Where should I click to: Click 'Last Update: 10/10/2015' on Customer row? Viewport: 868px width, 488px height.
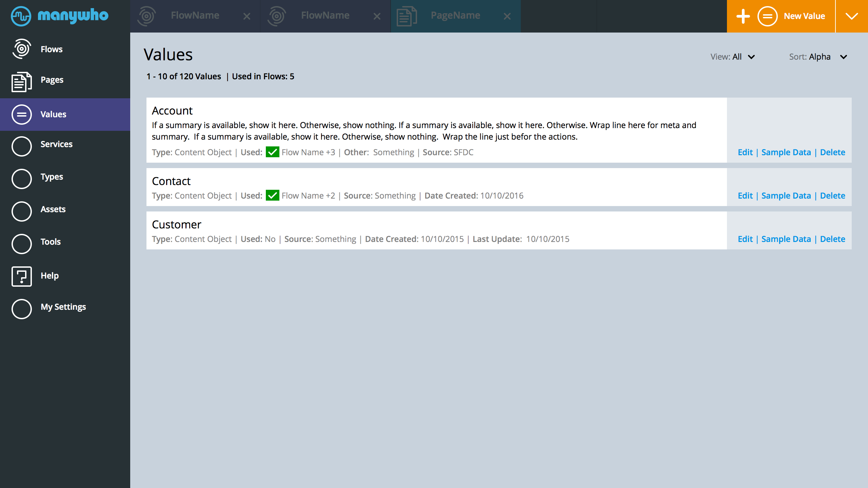[x=521, y=239]
